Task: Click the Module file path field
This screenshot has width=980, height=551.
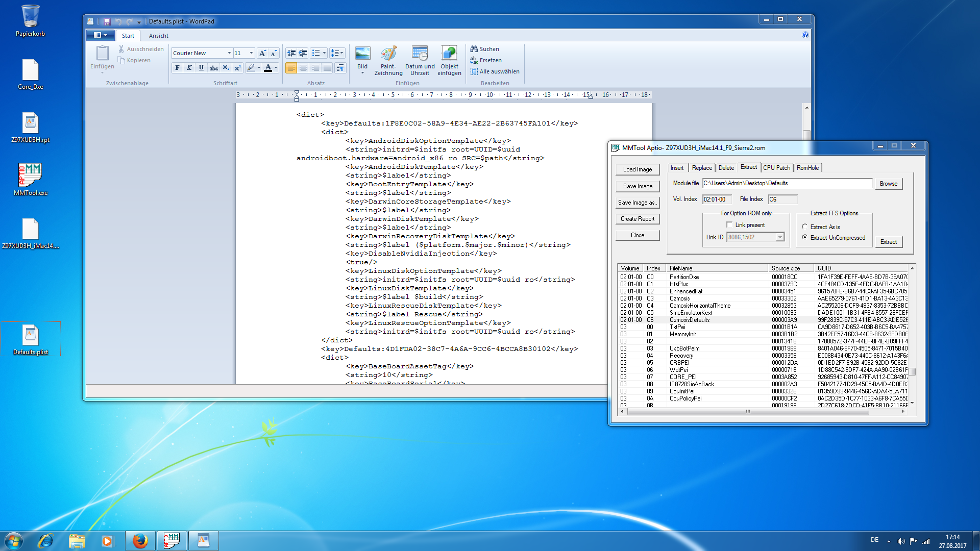Action: (787, 183)
